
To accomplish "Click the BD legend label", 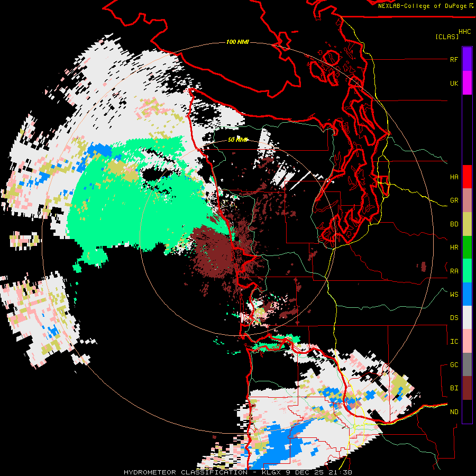I will point(454,224).
